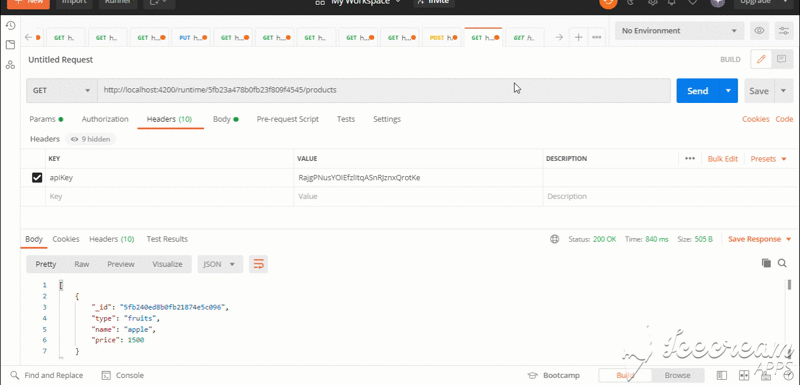Click the request URL input field
This screenshot has width=800, height=385.
[384, 90]
